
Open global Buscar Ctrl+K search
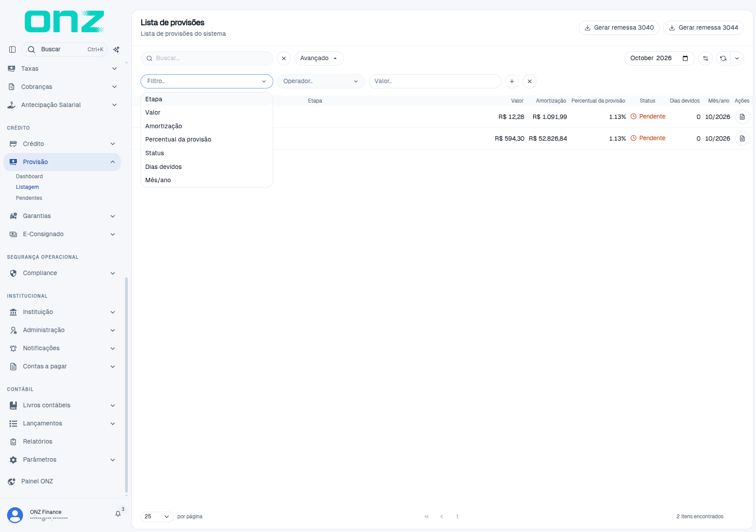[64, 50]
